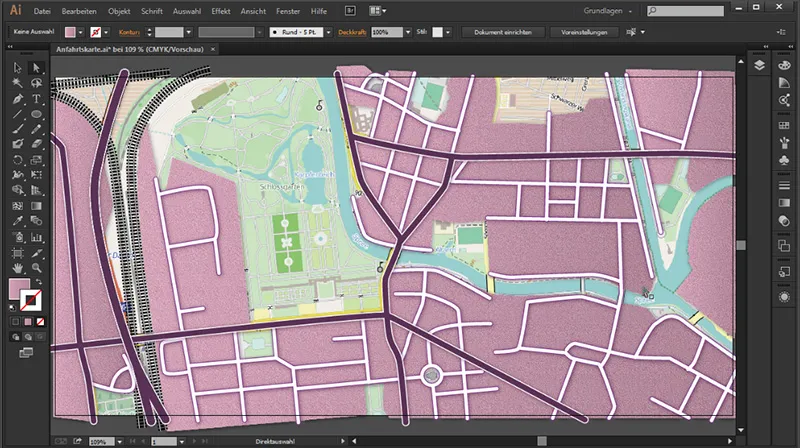800x448 pixels.
Task: Select the Scale tool
Action: point(36,160)
